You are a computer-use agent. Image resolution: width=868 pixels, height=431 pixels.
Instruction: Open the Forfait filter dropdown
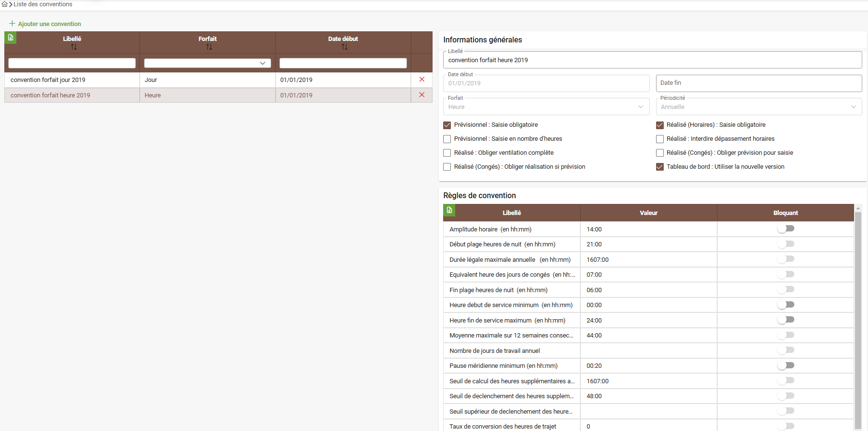coord(208,63)
